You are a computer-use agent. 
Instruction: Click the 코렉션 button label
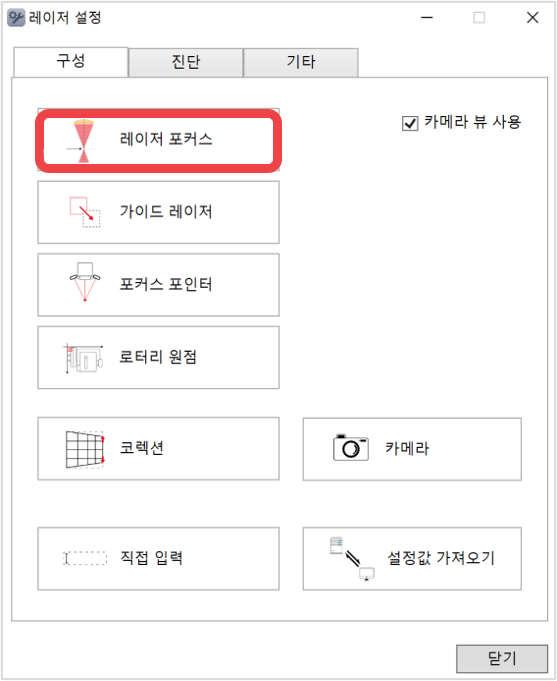coord(142,448)
